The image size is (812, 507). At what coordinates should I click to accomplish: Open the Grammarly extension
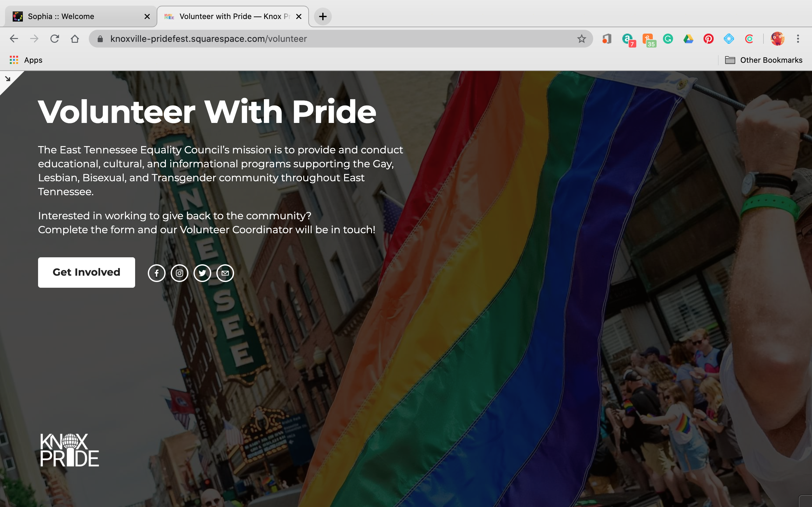[x=667, y=39]
